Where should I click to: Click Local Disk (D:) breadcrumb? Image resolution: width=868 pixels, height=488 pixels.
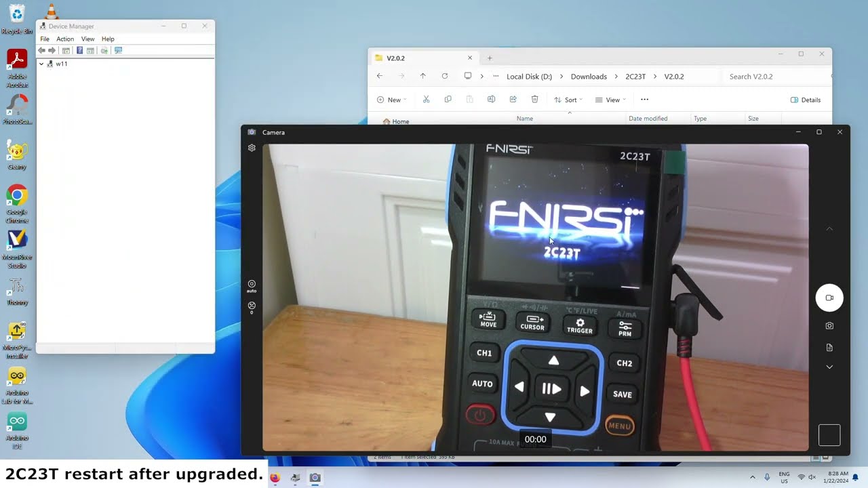click(x=529, y=77)
